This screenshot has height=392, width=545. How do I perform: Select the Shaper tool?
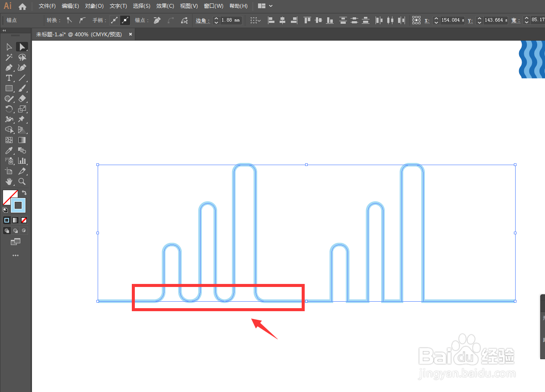(x=9, y=99)
